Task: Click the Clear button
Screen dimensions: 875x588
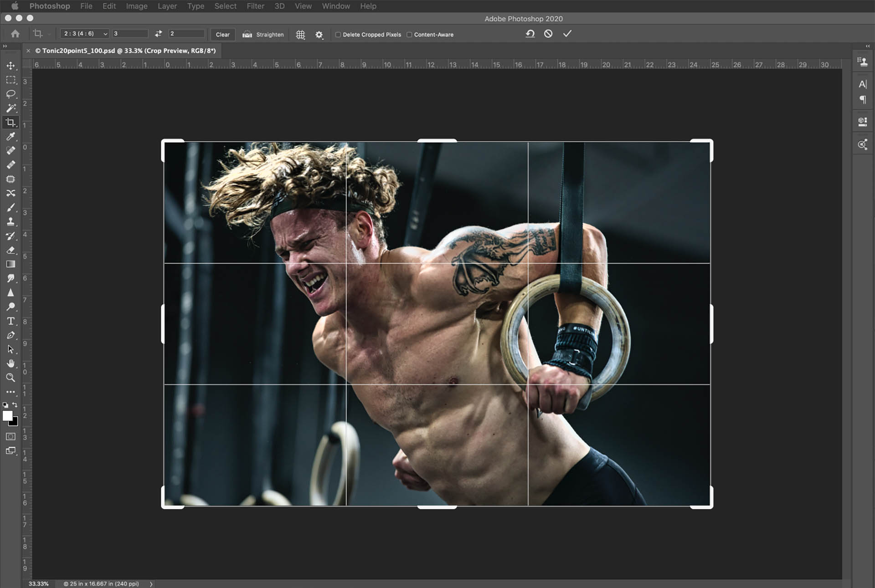Action: [222, 35]
